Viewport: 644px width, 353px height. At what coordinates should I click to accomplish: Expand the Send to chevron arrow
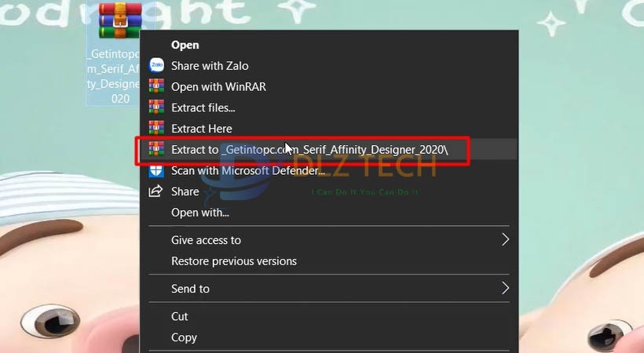pos(505,288)
